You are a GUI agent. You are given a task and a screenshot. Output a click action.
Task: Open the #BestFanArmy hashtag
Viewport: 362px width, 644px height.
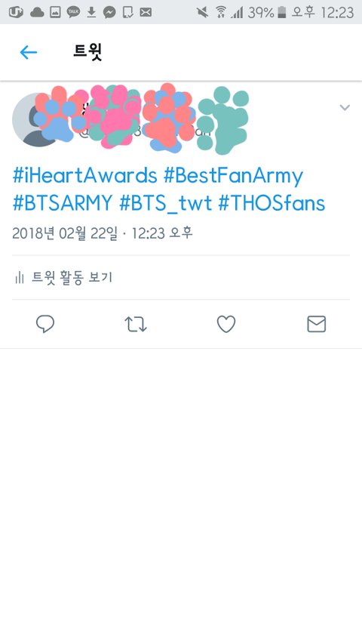pyautogui.click(x=233, y=176)
